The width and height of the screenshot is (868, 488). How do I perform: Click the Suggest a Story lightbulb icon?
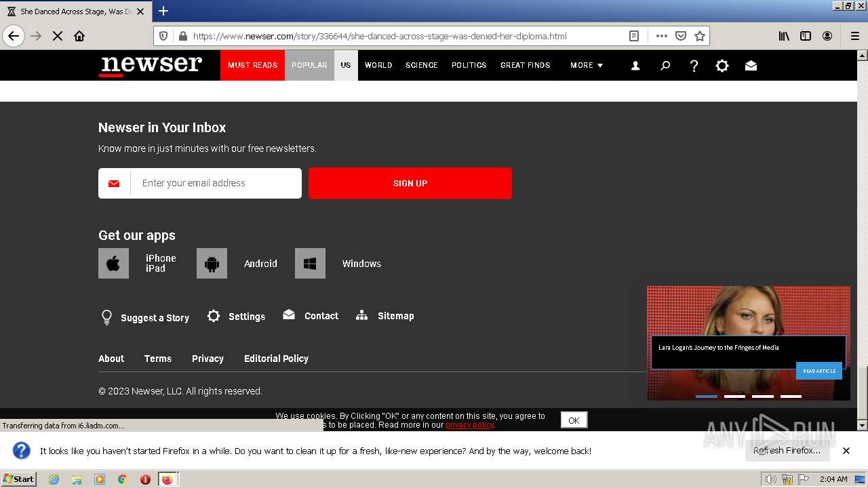[106, 317]
